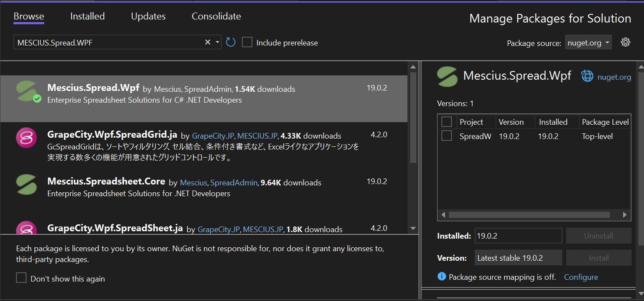Open the Configure source mapping link
644x301 pixels.
(x=581, y=277)
